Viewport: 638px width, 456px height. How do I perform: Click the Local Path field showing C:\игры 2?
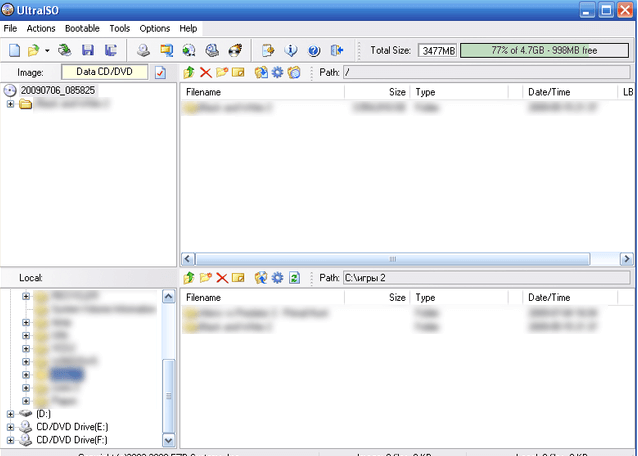pos(487,278)
